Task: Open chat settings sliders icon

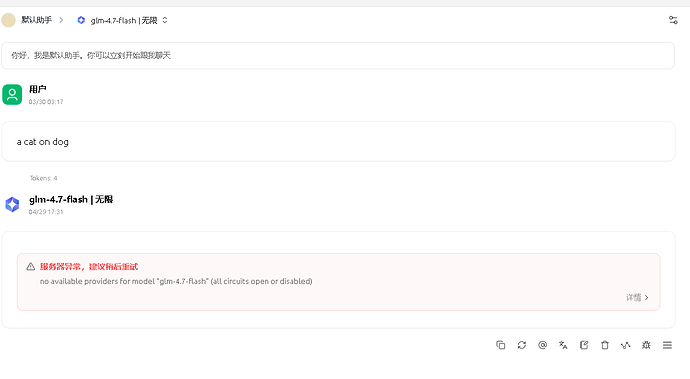Action: coord(673,20)
